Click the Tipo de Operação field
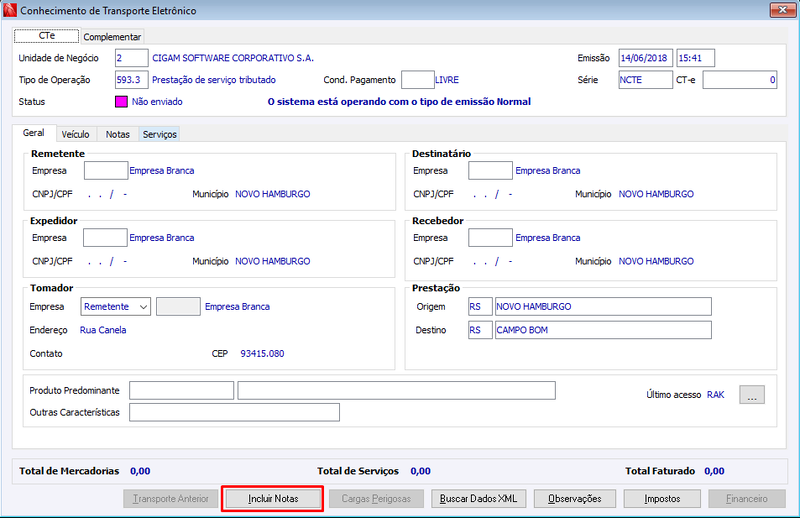 click(x=132, y=80)
